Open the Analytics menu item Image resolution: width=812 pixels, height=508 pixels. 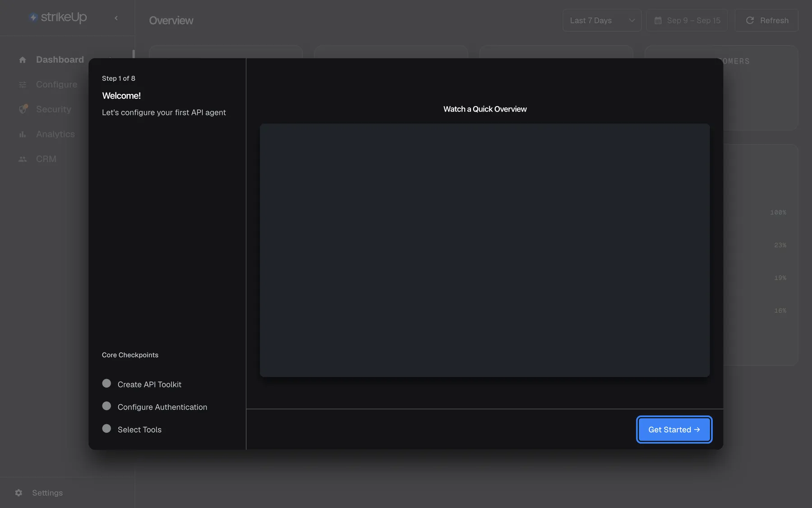click(x=55, y=134)
